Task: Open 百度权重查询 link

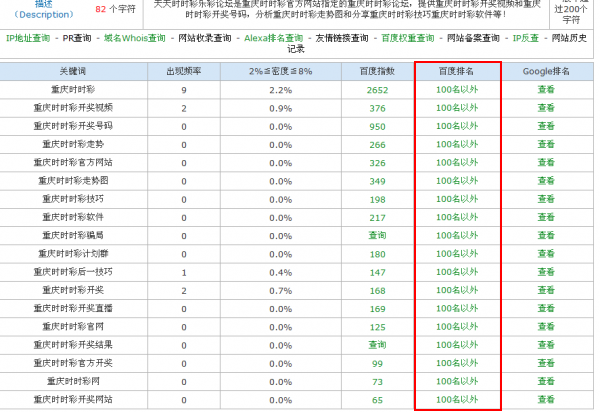Action: pos(408,38)
